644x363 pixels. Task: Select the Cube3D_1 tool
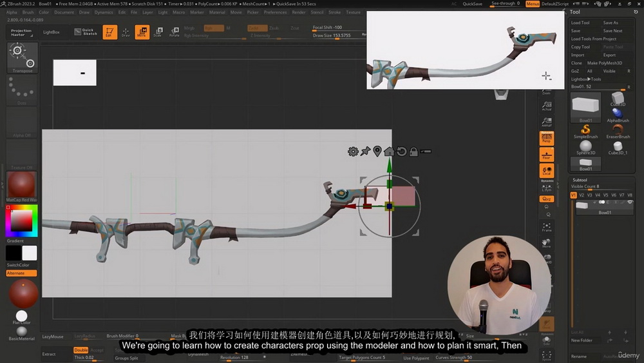(x=618, y=148)
